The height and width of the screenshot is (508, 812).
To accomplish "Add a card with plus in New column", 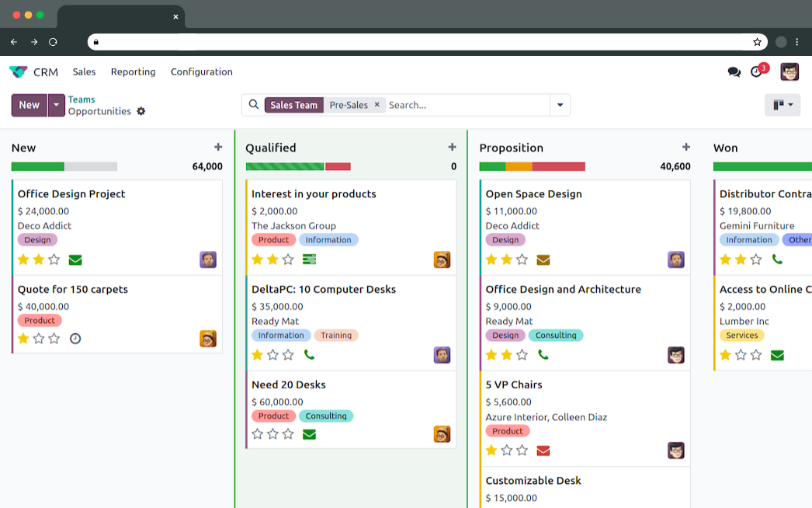I will tap(218, 148).
